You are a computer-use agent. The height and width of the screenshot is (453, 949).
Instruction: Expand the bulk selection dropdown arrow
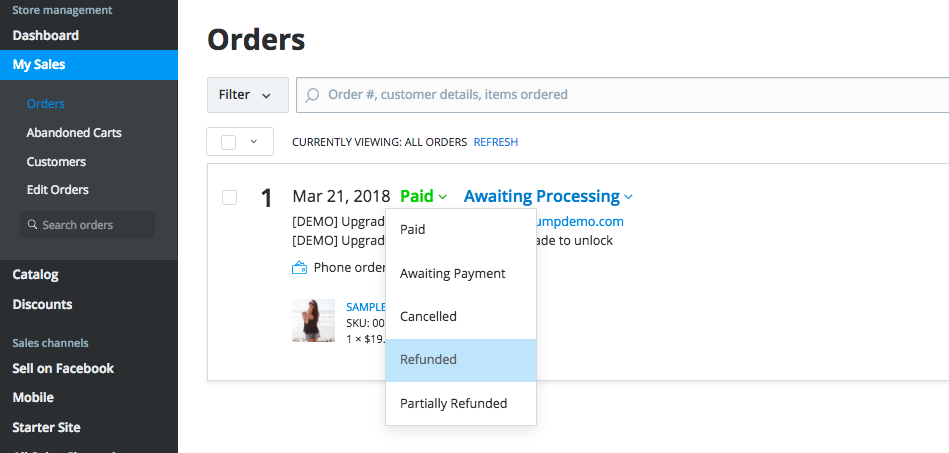point(254,142)
